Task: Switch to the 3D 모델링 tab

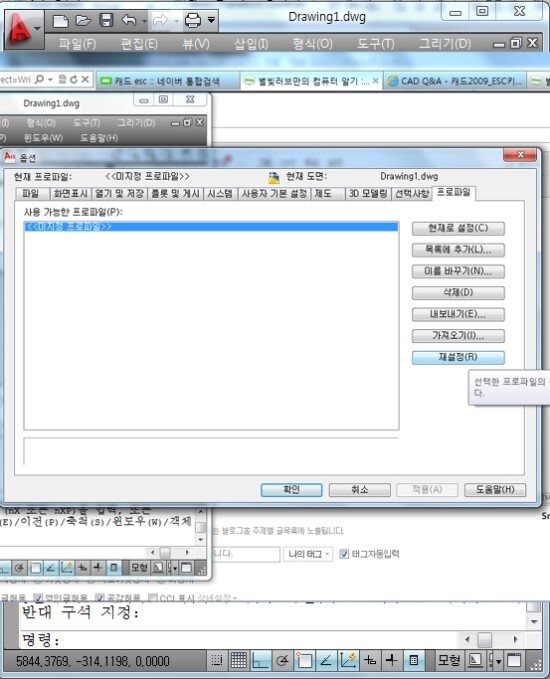Action: coord(368,194)
